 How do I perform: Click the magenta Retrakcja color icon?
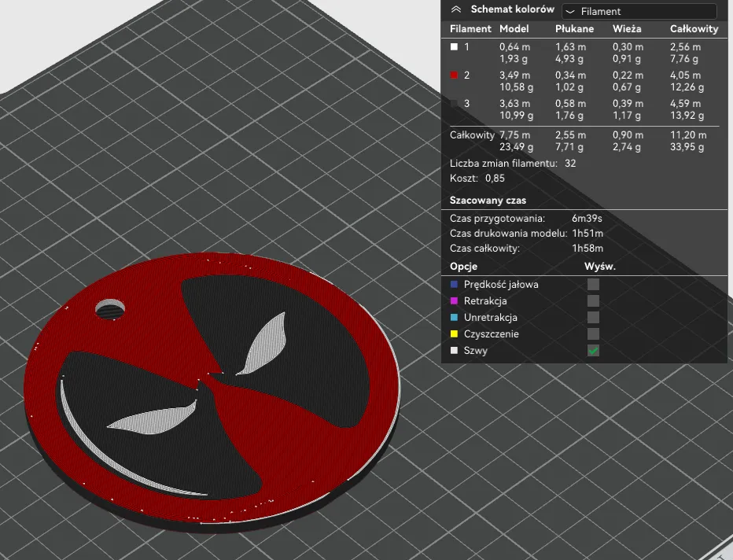point(454,300)
